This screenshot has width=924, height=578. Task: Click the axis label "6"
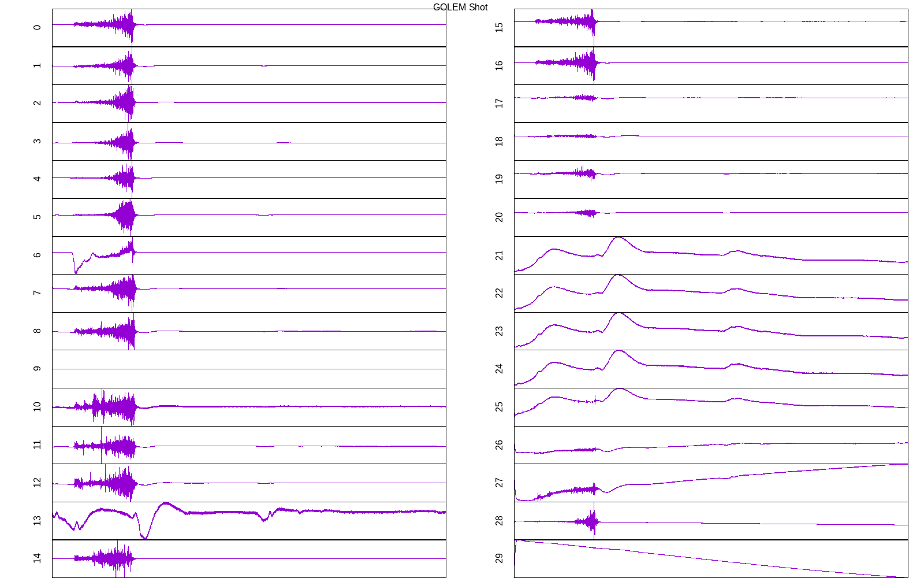[x=38, y=255]
